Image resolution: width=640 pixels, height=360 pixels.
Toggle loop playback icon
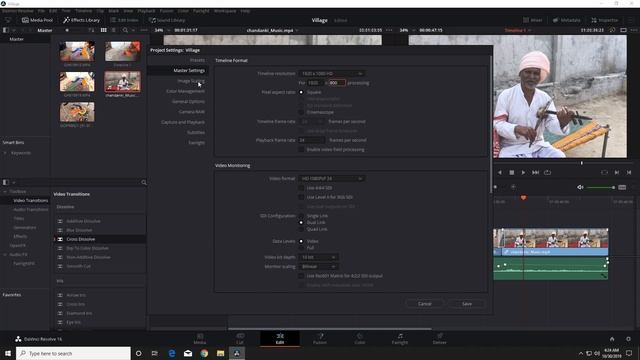click(547, 173)
